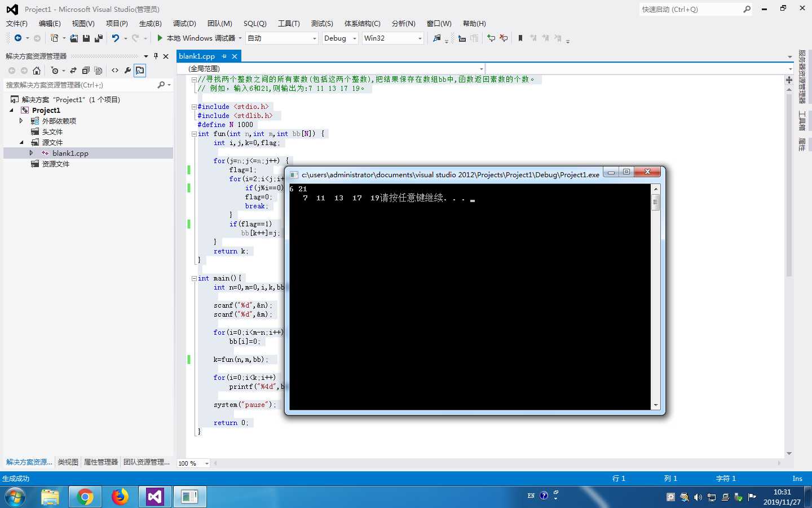Start the local Windows debugger
Screen dimensions: 812x508
[x=197, y=38]
